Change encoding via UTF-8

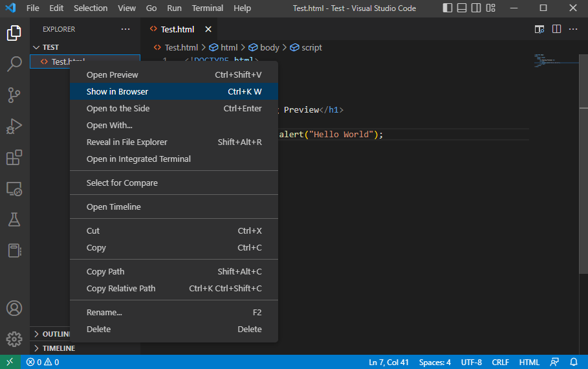(x=472, y=363)
